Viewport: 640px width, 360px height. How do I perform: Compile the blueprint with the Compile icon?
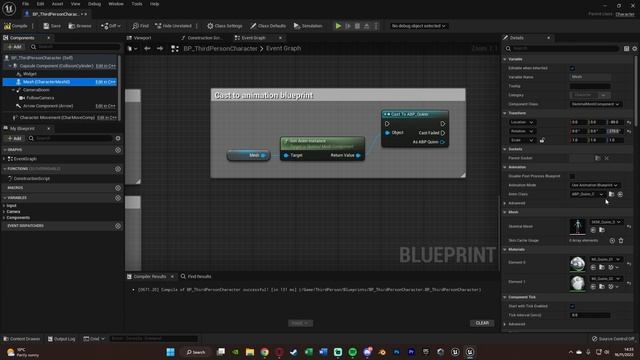point(16,26)
